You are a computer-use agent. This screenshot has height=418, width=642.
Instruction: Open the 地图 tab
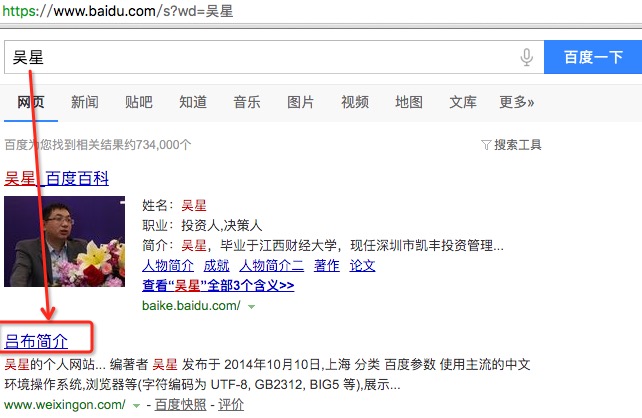tap(409, 102)
